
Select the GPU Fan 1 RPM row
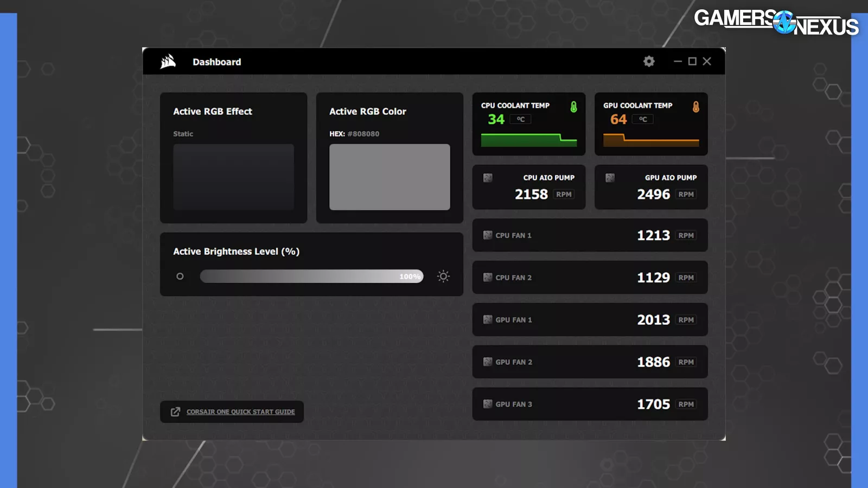tap(590, 320)
